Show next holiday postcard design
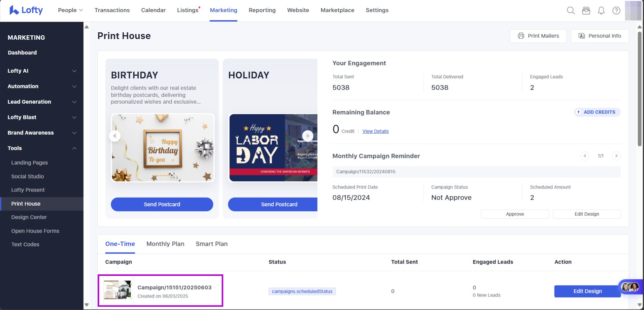 [x=307, y=136]
